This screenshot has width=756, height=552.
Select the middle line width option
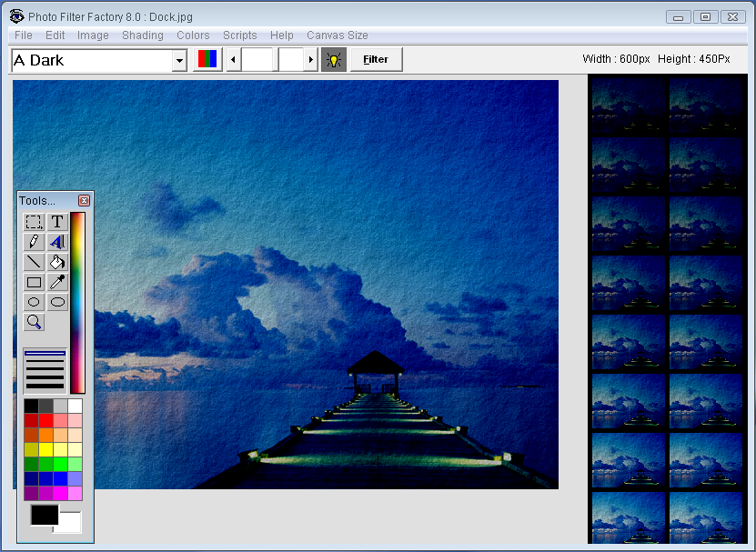tap(45, 369)
